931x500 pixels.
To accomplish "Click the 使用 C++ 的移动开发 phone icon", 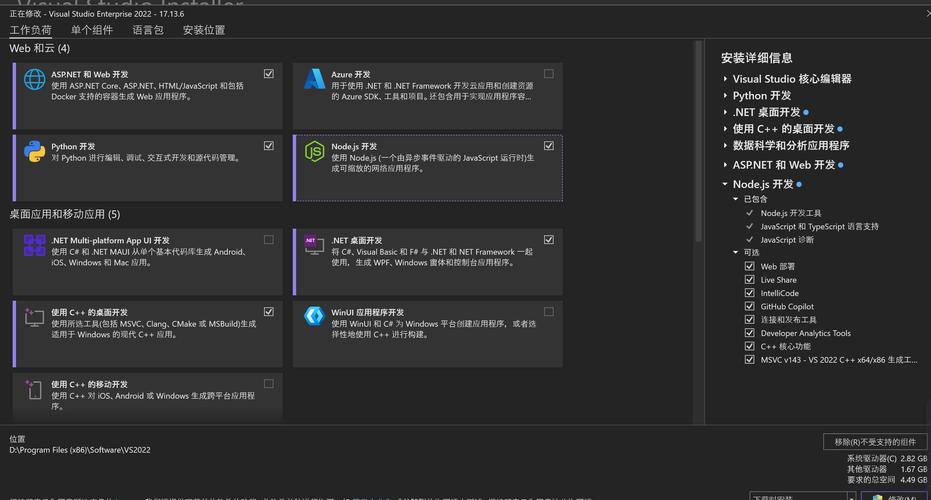I will (x=34, y=390).
